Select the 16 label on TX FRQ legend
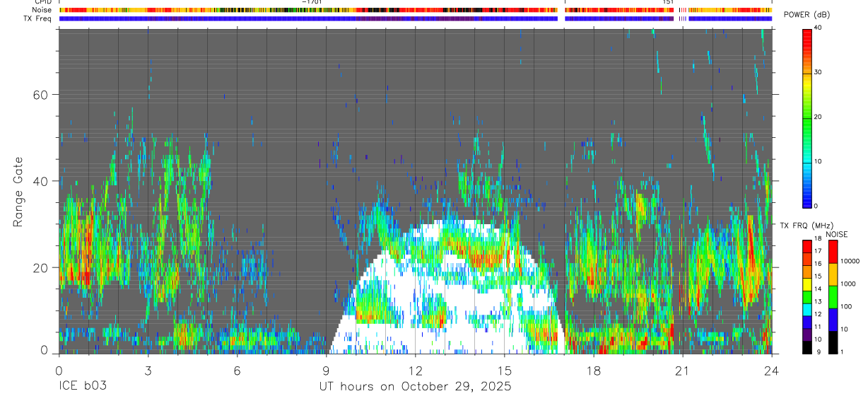Viewport: 868px width, 401px height. [x=818, y=263]
